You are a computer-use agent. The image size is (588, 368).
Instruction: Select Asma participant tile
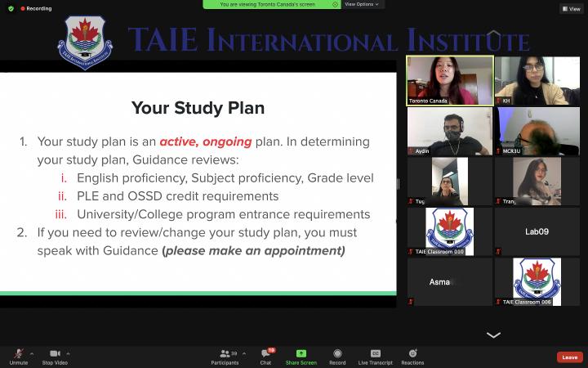pyautogui.click(x=450, y=281)
